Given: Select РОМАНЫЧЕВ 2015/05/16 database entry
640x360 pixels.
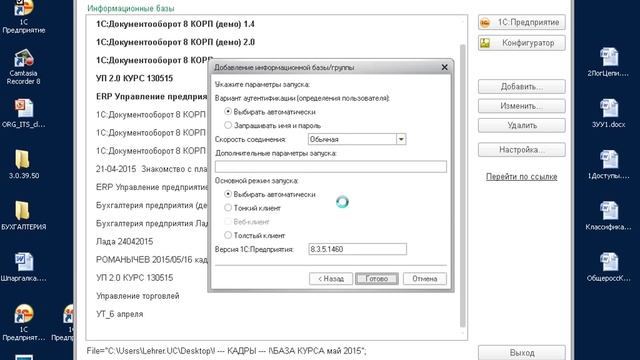Looking at the screenshot, I should point(151,260).
